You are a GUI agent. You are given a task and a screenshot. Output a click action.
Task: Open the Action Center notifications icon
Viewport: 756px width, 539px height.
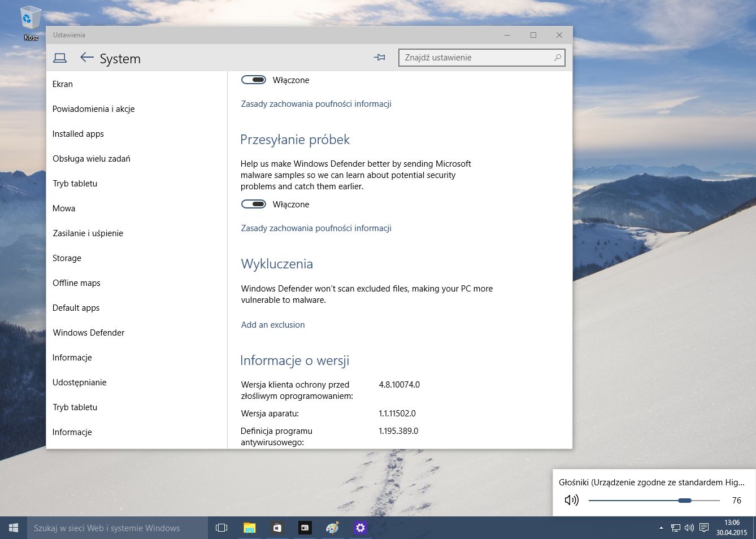(x=704, y=528)
